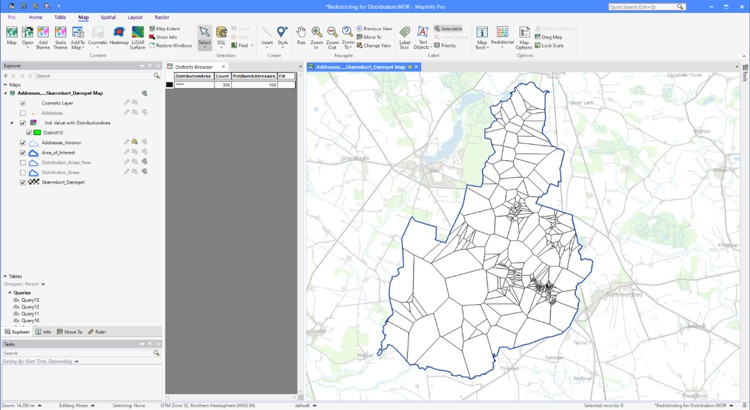The height and width of the screenshot is (410, 750).
Task: Click the Add Theme icon
Action: click(44, 36)
